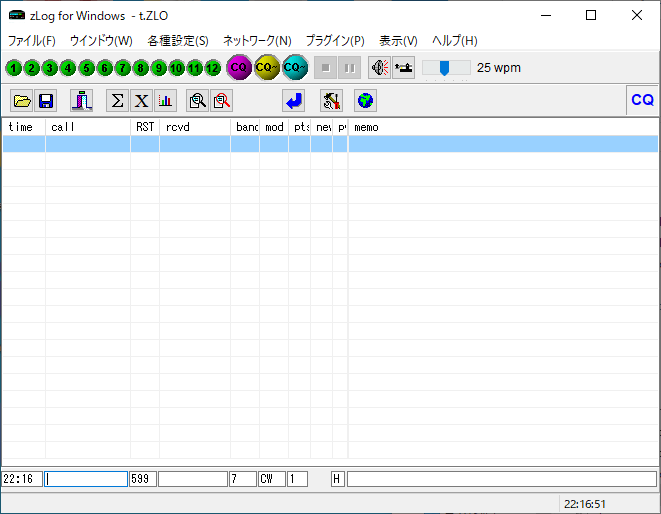Open the 各種設定(S) menu
The height and width of the screenshot is (514, 661).
178,41
